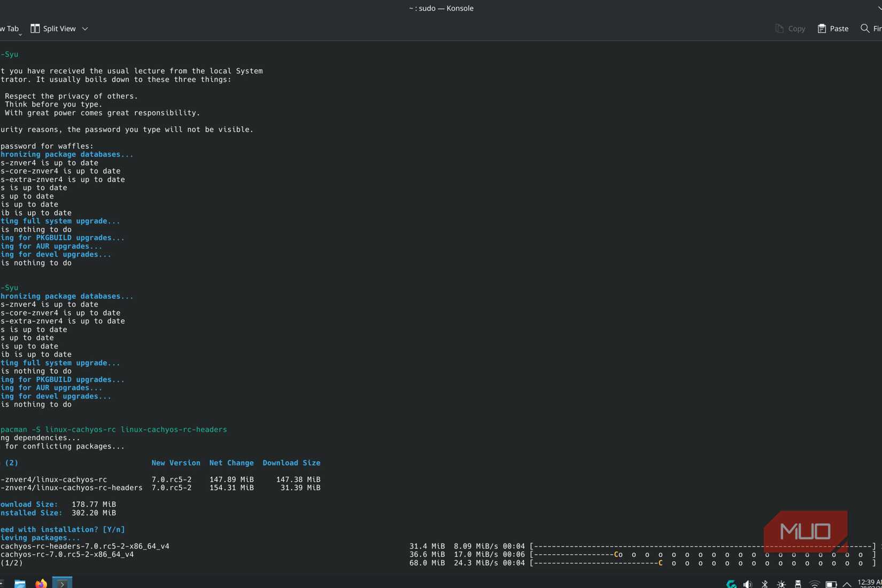
Task: Open the New Tab dropdown arrow
Action: click(20, 34)
